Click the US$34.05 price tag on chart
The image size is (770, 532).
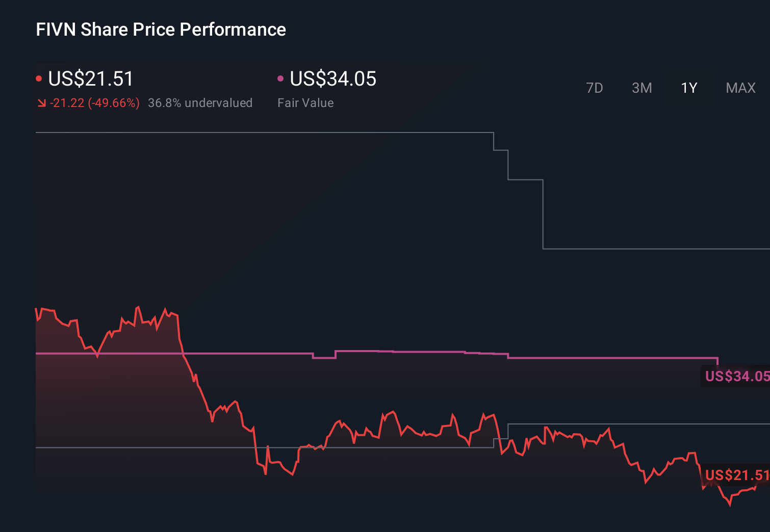click(735, 377)
